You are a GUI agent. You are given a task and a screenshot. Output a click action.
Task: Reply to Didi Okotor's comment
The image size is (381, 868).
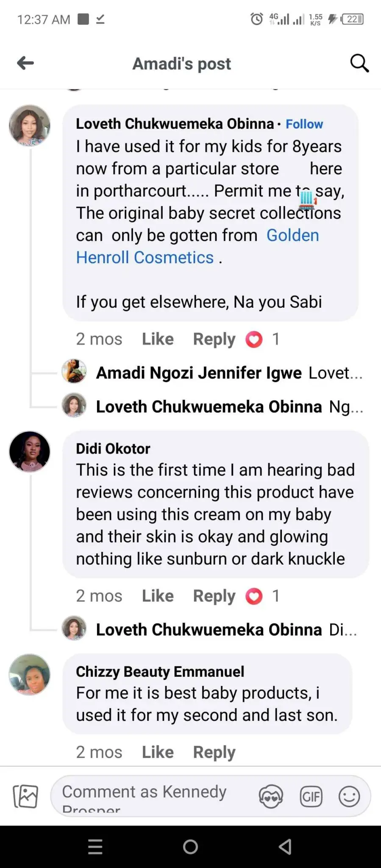pos(214,596)
